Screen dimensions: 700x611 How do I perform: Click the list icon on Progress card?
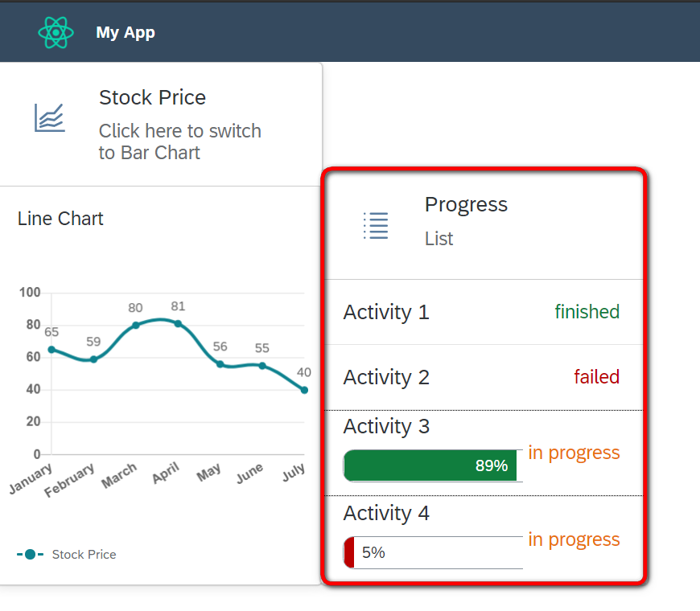(376, 226)
